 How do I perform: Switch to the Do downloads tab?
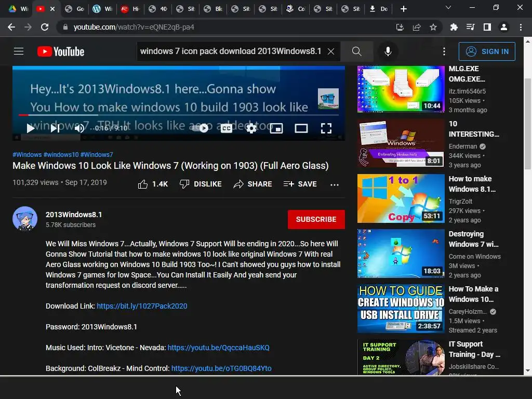point(378,9)
